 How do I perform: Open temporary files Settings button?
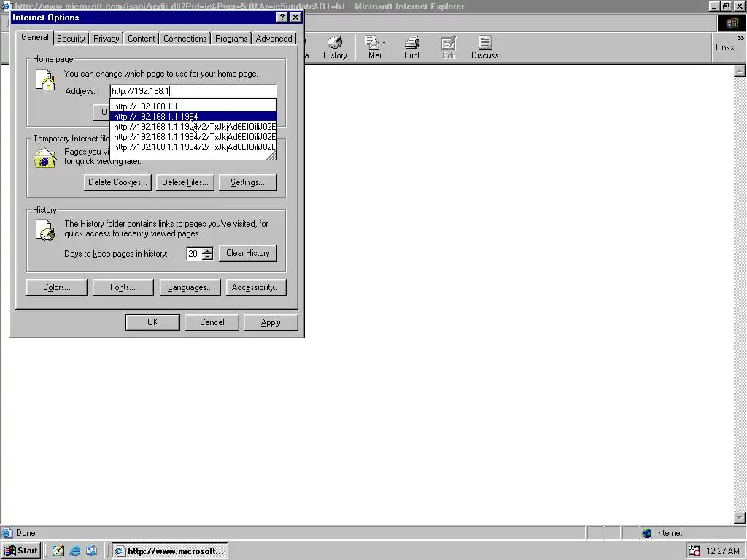pos(247,182)
